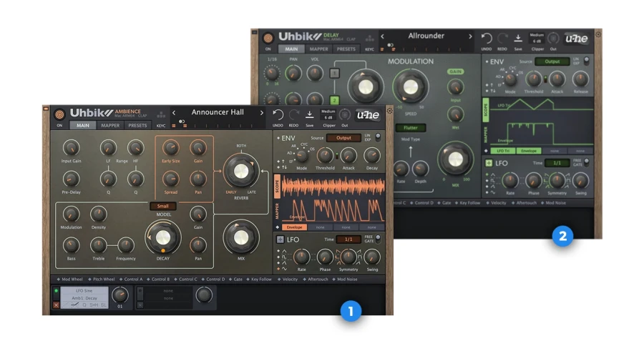
Task: Click the red X on LFO Sine slot
Action: coord(57,305)
